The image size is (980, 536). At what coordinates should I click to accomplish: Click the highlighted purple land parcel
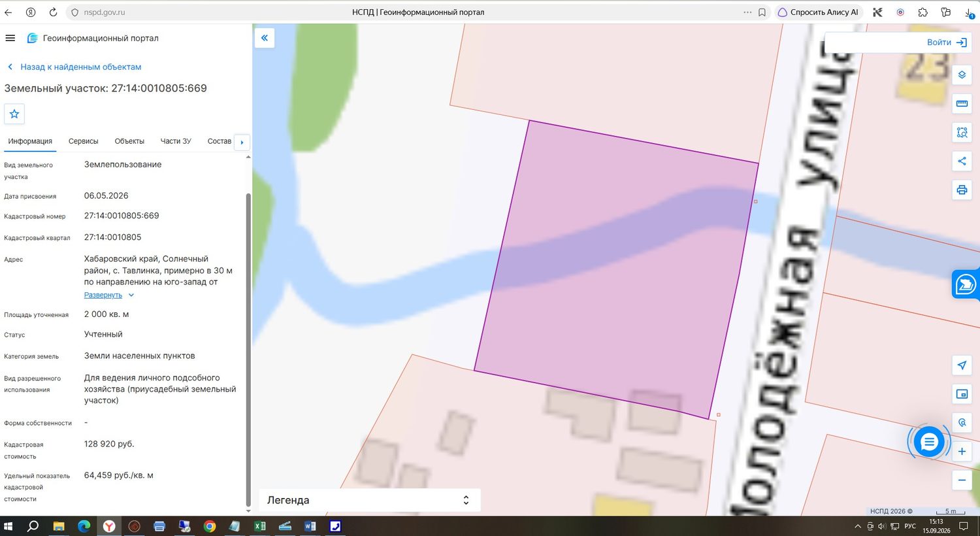615,268
